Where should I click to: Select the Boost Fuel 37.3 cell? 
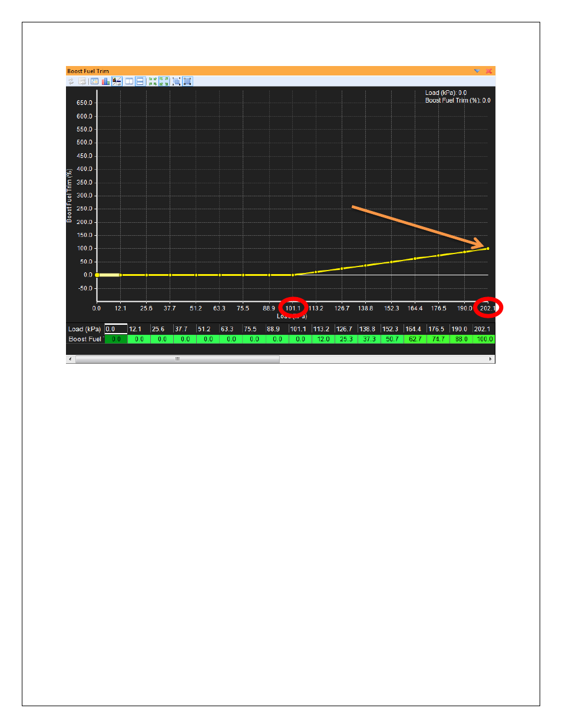pos(369,339)
